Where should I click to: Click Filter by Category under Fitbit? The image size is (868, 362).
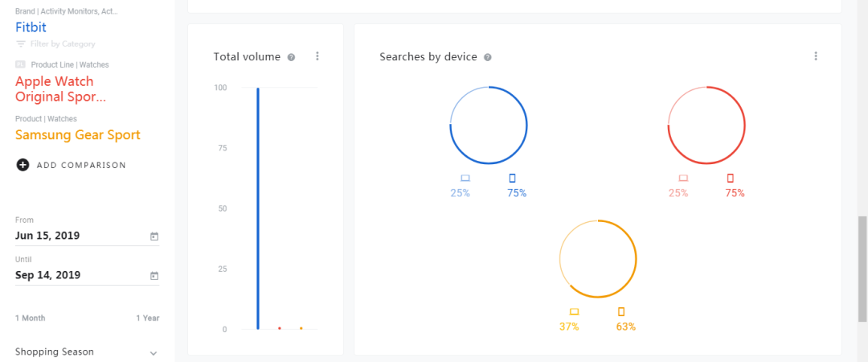click(x=55, y=43)
